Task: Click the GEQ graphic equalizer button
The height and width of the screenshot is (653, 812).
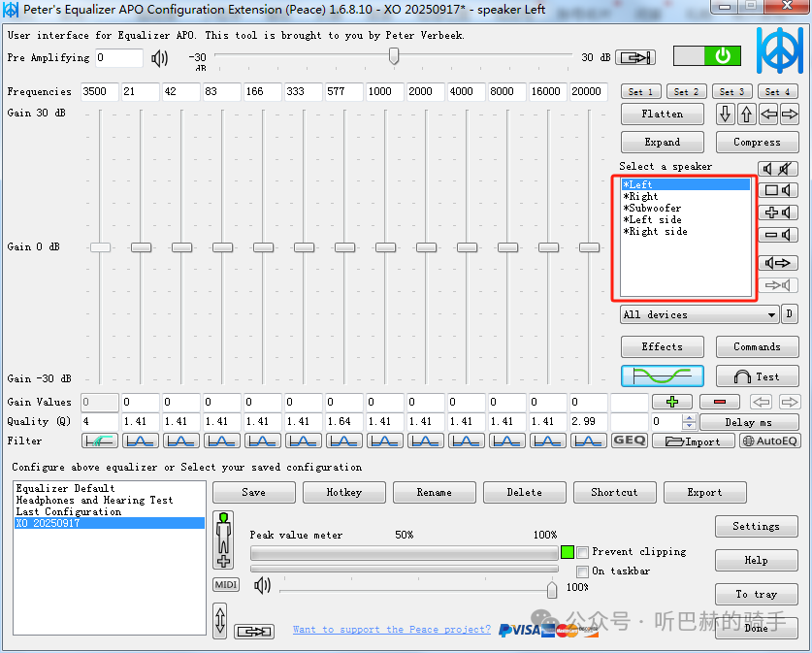Action: coord(629,441)
